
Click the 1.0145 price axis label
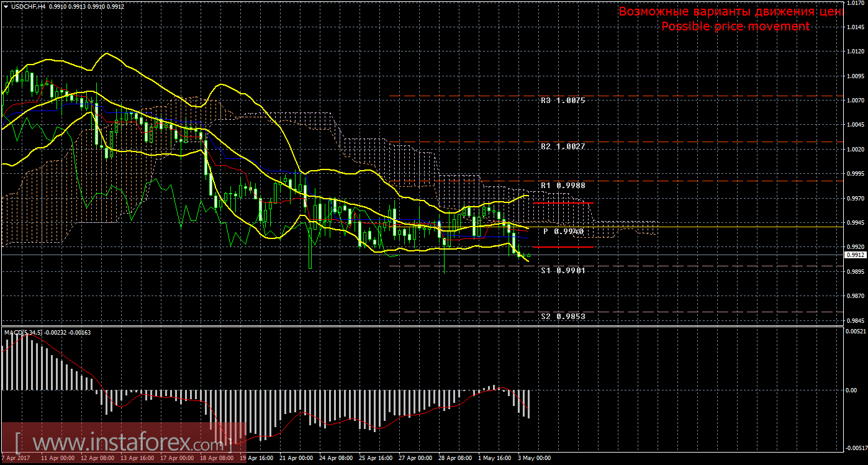click(854, 27)
